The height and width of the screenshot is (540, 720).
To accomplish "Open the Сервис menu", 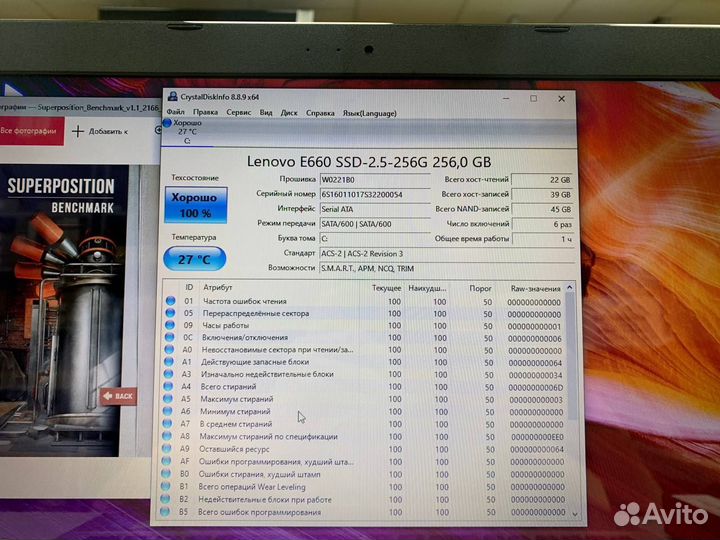I will pos(239,112).
